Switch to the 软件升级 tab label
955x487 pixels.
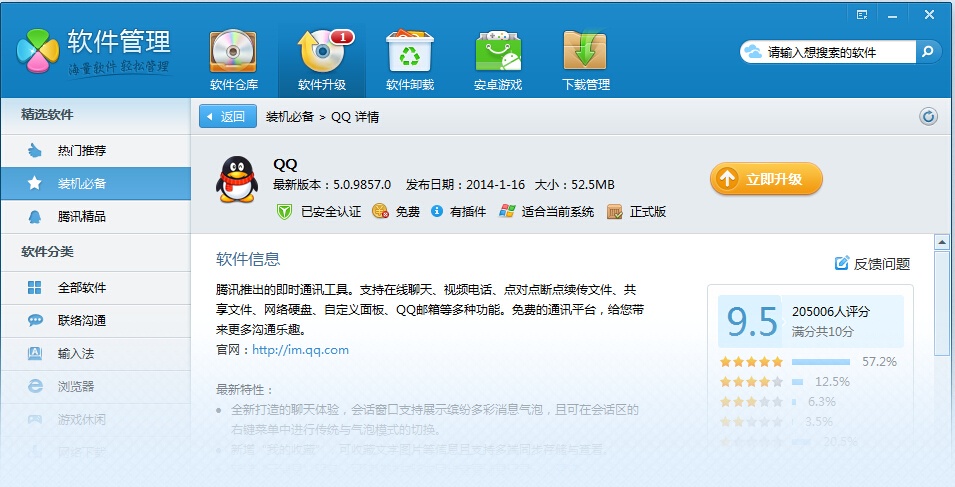click(x=322, y=85)
